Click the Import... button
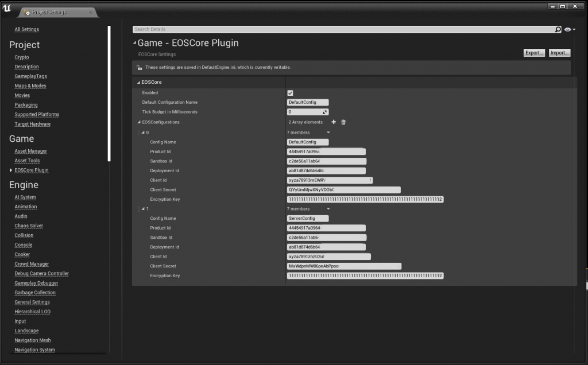This screenshot has width=588, height=365. [x=559, y=53]
